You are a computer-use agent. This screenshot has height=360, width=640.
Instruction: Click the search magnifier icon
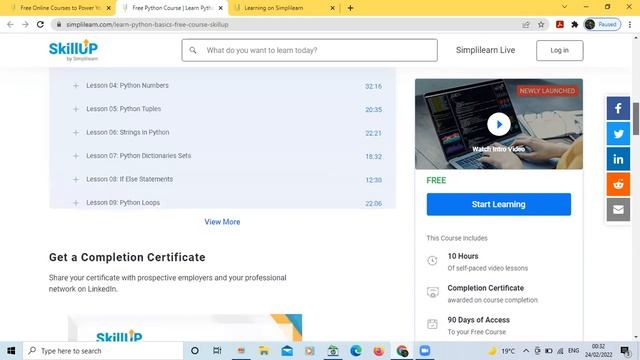coord(193,50)
